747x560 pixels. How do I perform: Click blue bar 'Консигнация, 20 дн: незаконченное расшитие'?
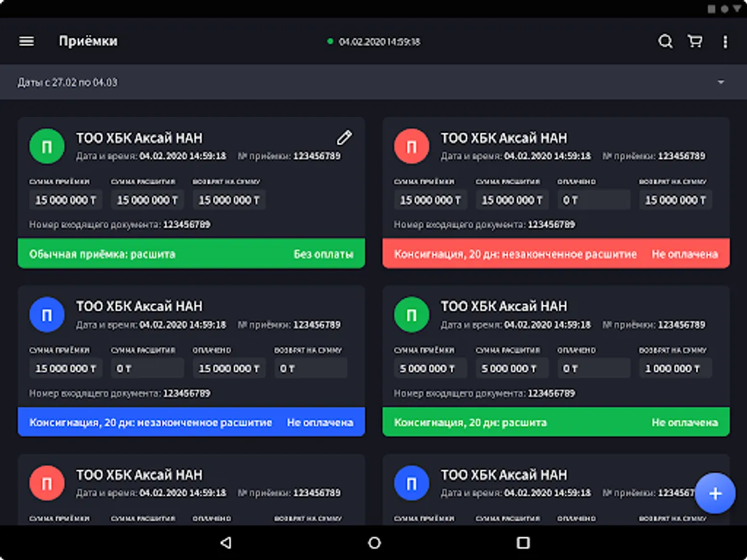pos(191,422)
